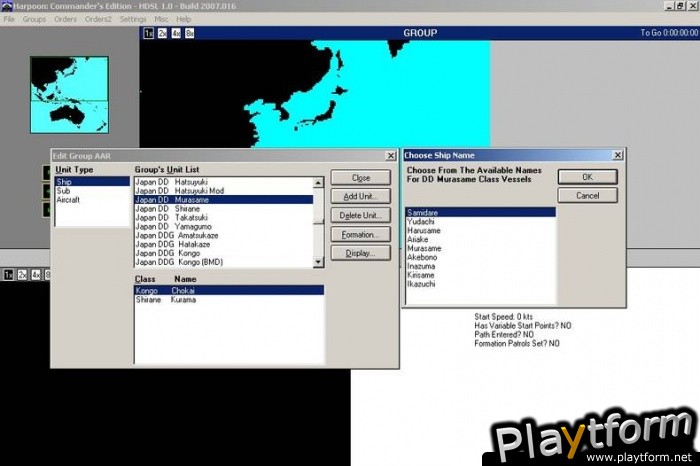The image size is (700, 466).
Task: Click 4x zoom in lower map window
Action: coord(36,275)
